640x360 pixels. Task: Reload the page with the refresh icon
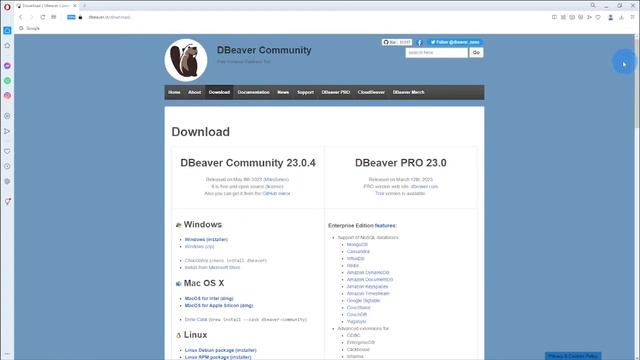42,17
